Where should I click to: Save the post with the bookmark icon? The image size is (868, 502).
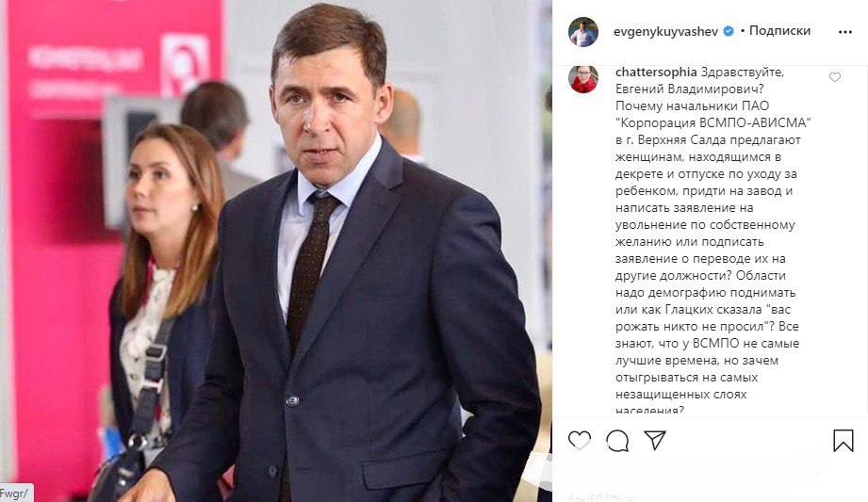pyautogui.click(x=843, y=441)
